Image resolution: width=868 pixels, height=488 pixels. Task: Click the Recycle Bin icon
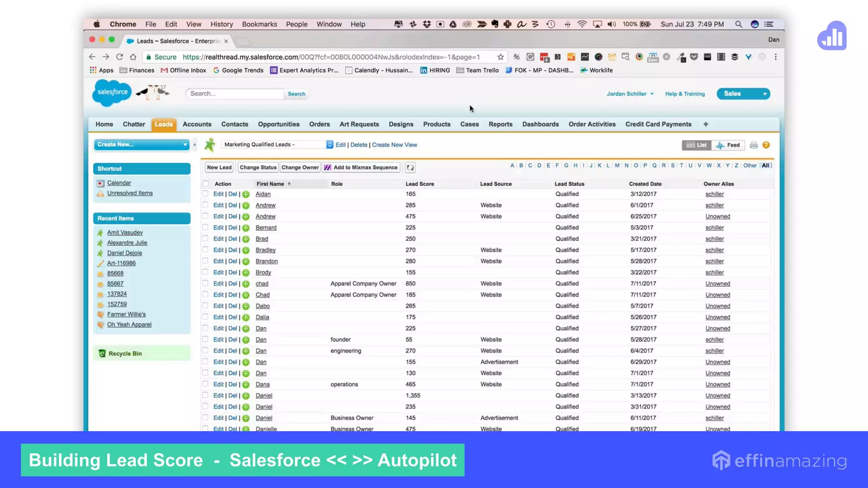(x=102, y=353)
